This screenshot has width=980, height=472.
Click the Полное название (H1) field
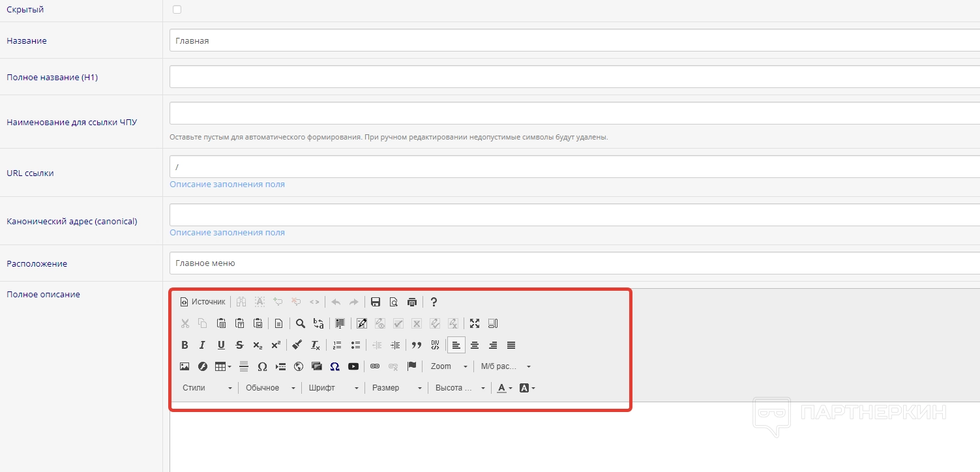(574, 77)
